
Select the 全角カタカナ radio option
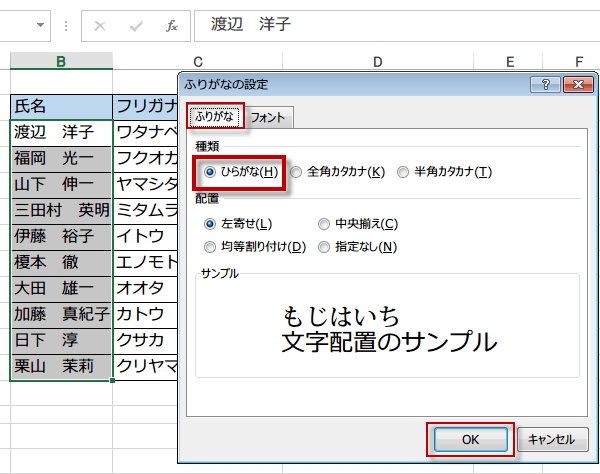(x=296, y=172)
